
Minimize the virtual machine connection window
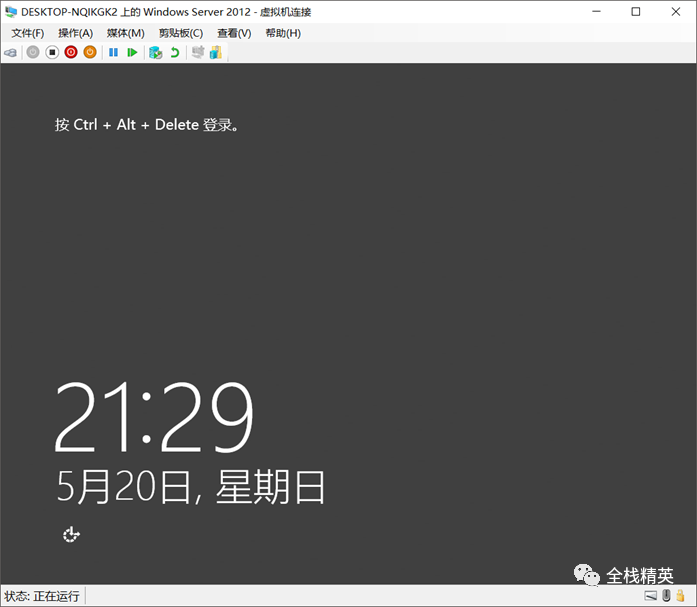pos(597,12)
